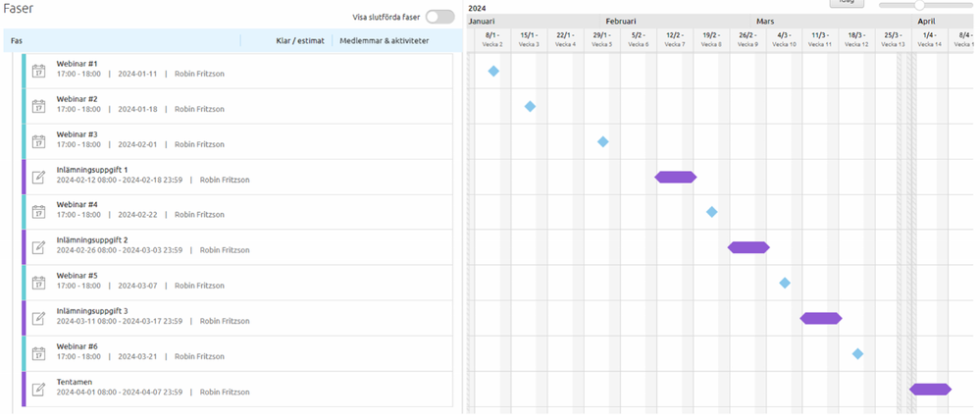Select Webinar #5 diamond milestone in timeline
The height and width of the screenshot is (420, 980).
785,283
